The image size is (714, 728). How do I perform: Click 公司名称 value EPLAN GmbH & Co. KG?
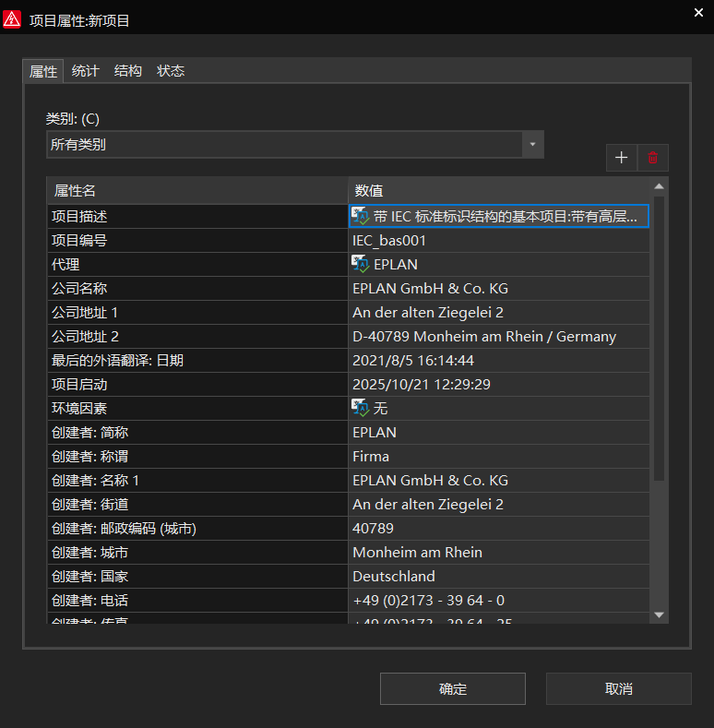point(499,288)
